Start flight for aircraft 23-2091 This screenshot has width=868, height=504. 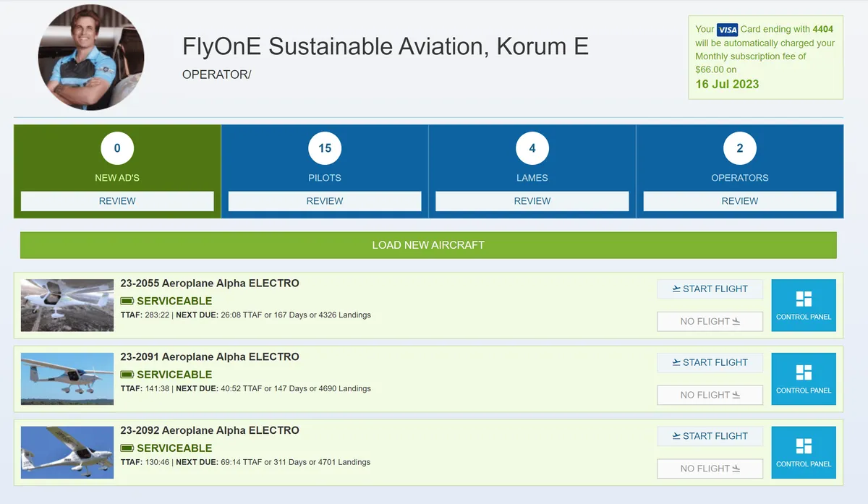point(710,363)
